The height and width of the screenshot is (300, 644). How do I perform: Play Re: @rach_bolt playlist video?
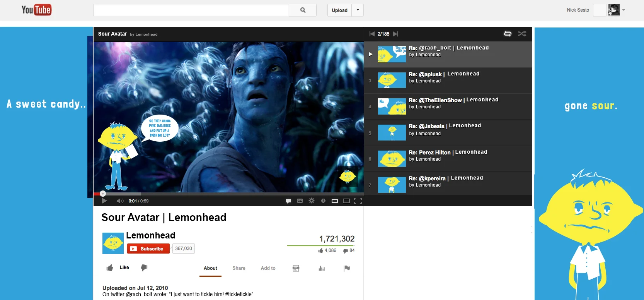(448, 55)
